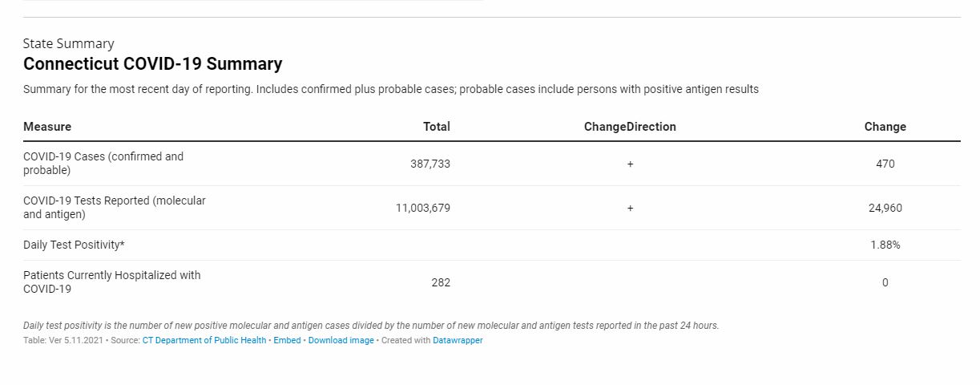The width and height of the screenshot is (980, 385).
Task: Click the 387,733 total cases value
Action: click(x=430, y=164)
